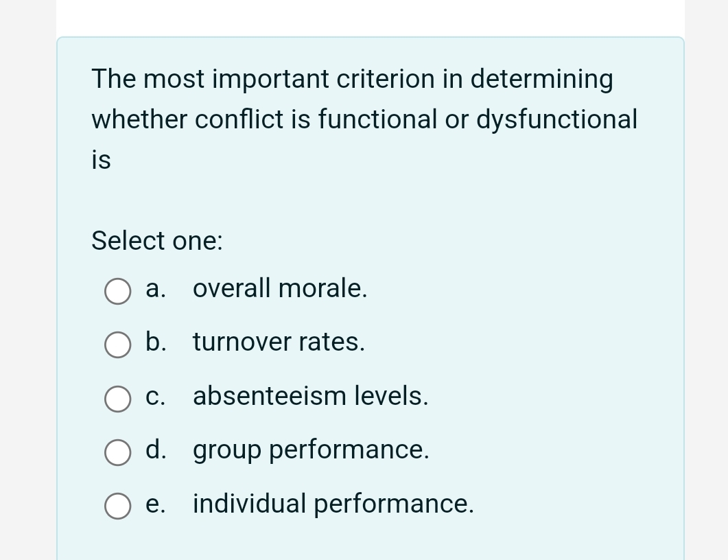Click the option label 'c.'
Image resolution: width=728 pixels, height=560 pixels.
point(154,397)
